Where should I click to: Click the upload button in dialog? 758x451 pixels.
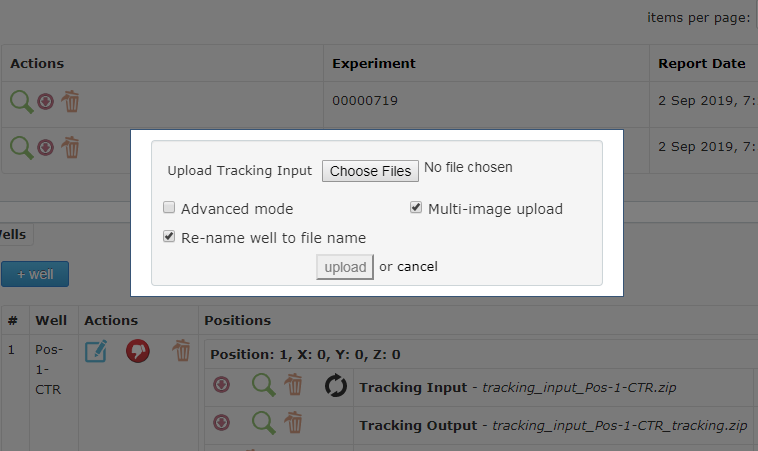pyautogui.click(x=345, y=267)
